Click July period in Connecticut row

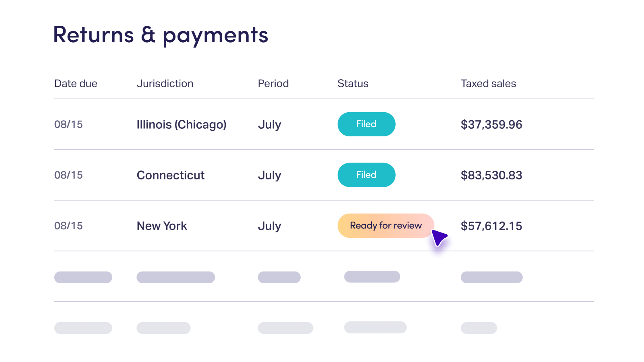coord(269,175)
